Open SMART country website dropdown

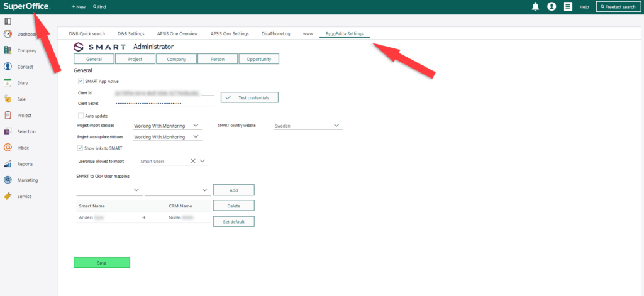pos(336,126)
